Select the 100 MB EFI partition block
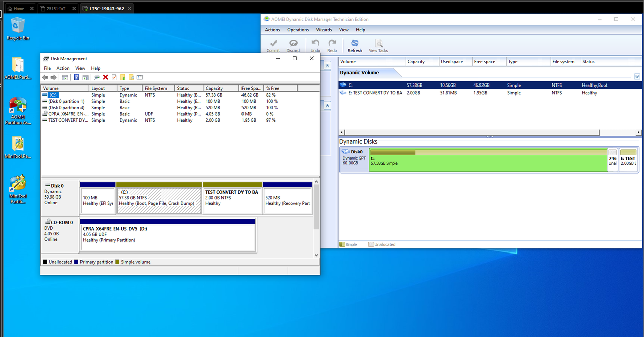This screenshot has height=337, width=644. point(98,198)
